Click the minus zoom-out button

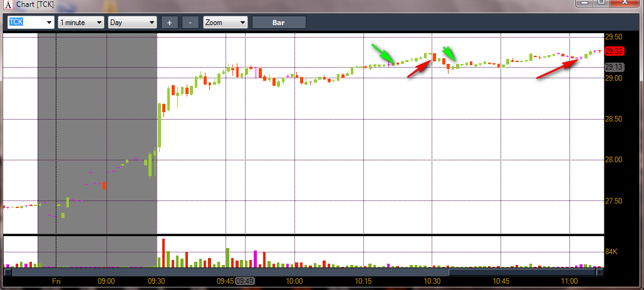tap(190, 22)
